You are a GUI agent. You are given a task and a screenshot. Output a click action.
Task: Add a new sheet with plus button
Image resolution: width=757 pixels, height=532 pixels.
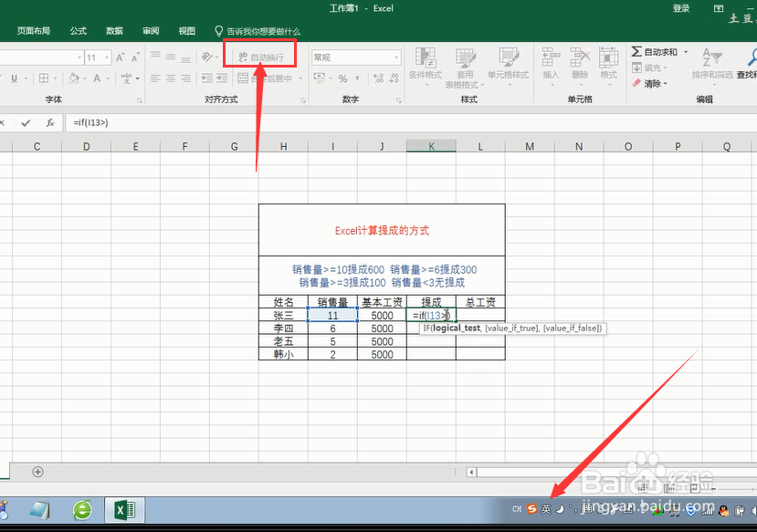tap(37, 472)
